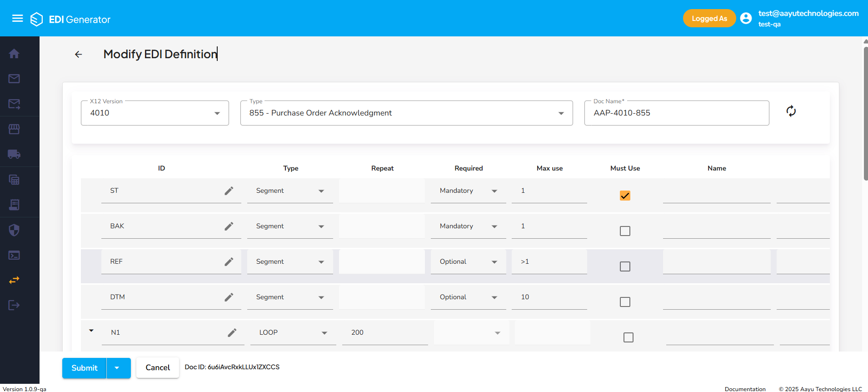Click the Doc ID text

pyautogui.click(x=232, y=367)
